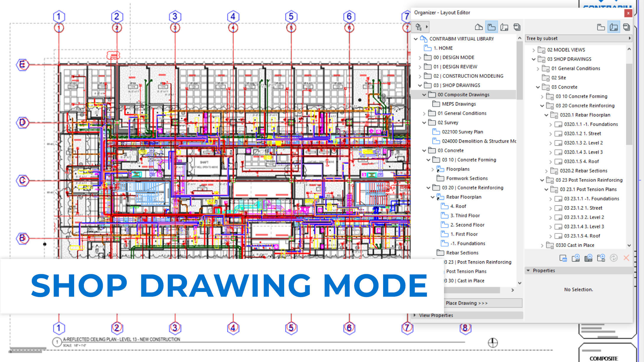
Task: Expand the View Properties section
Action: coord(415,315)
